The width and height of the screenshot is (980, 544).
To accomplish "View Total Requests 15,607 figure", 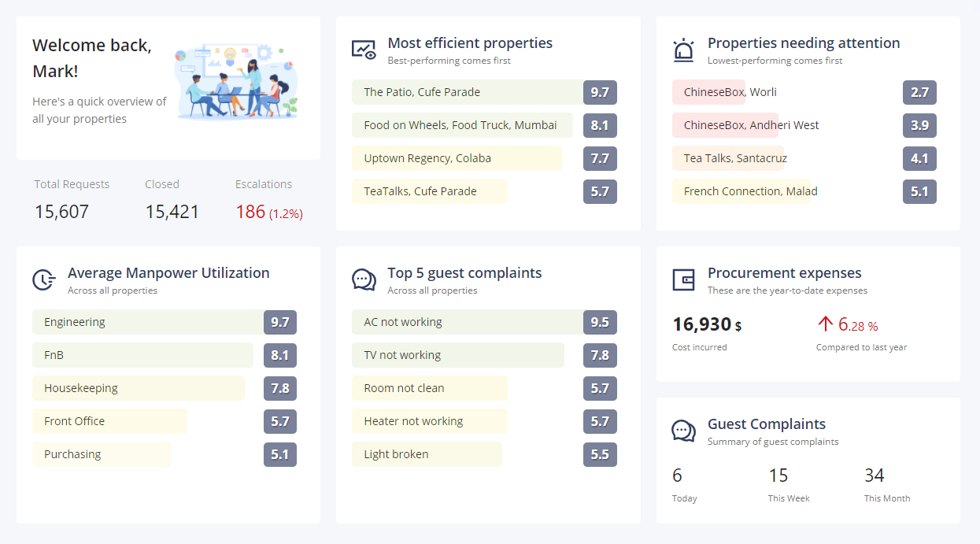I will tap(61, 212).
